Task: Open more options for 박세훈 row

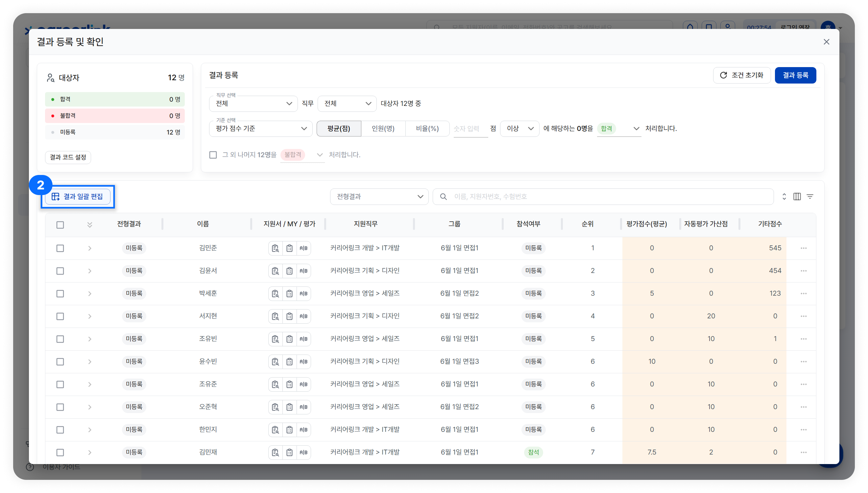Action: pyautogui.click(x=804, y=294)
